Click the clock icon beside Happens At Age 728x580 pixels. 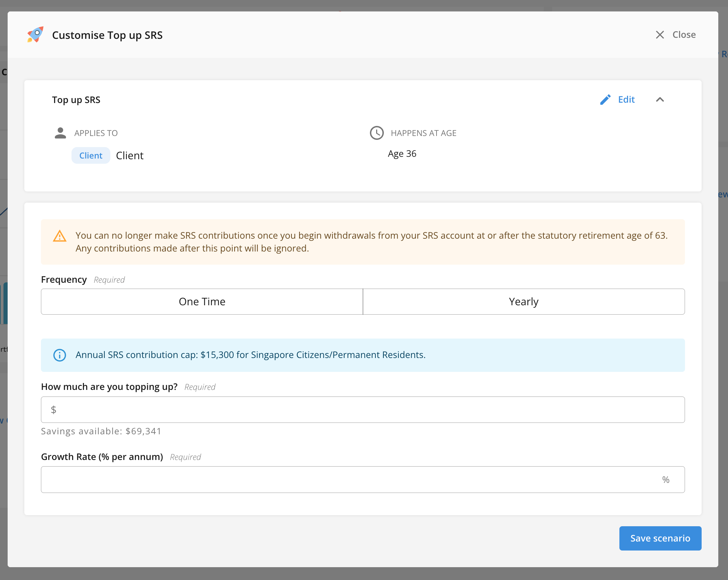tap(376, 133)
